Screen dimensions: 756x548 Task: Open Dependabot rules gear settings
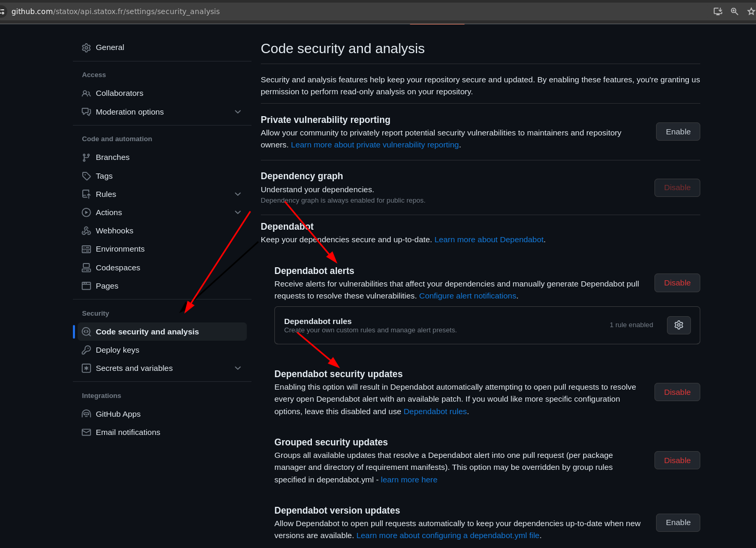tap(679, 325)
